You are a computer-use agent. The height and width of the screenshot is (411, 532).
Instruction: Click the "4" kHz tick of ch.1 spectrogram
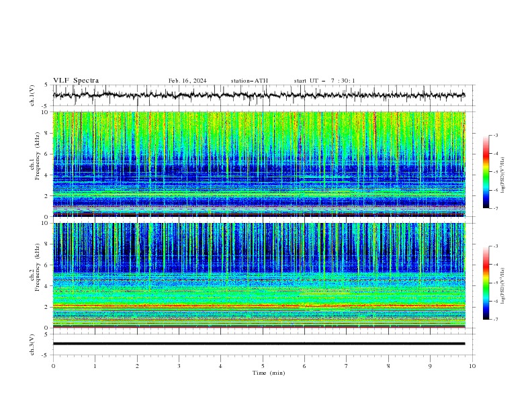[x=48, y=175]
